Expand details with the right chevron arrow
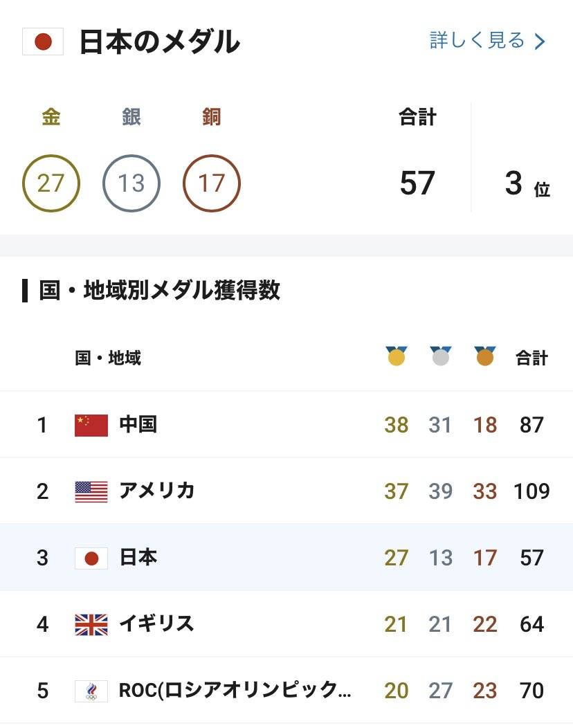This screenshot has width=573, height=728. tap(540, 42)
